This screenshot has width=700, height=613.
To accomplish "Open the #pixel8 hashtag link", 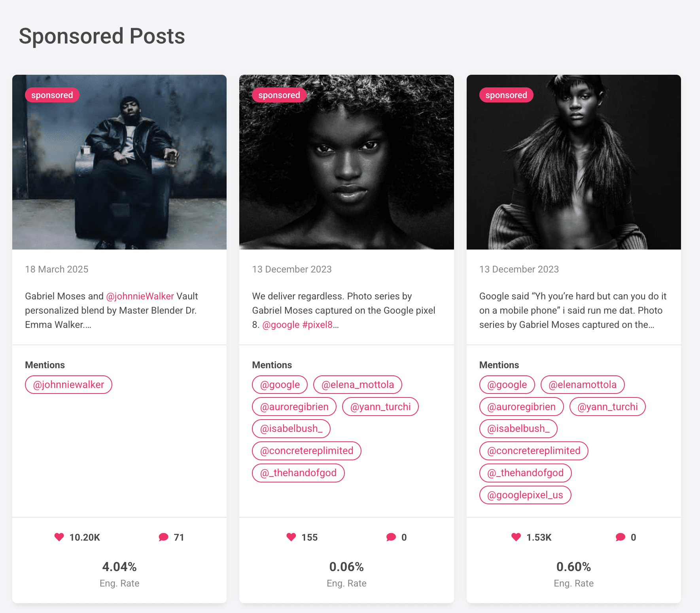I will 317,325.
